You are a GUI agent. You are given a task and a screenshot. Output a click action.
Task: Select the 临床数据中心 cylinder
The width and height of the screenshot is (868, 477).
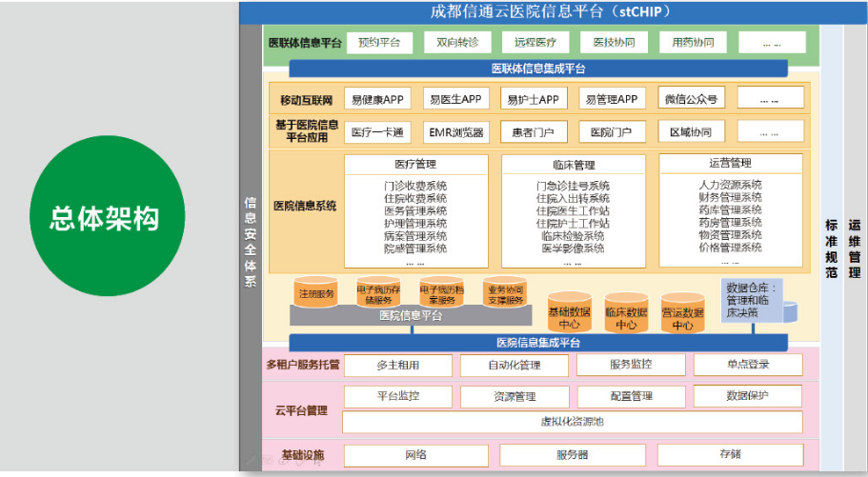[x=626, y=314]
